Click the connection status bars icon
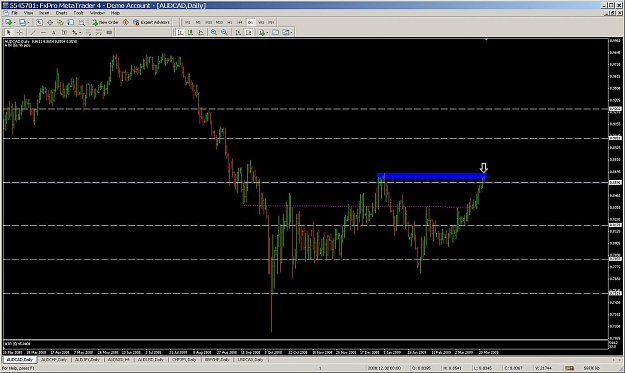The image size is (625, 373). tap(569, 368)
